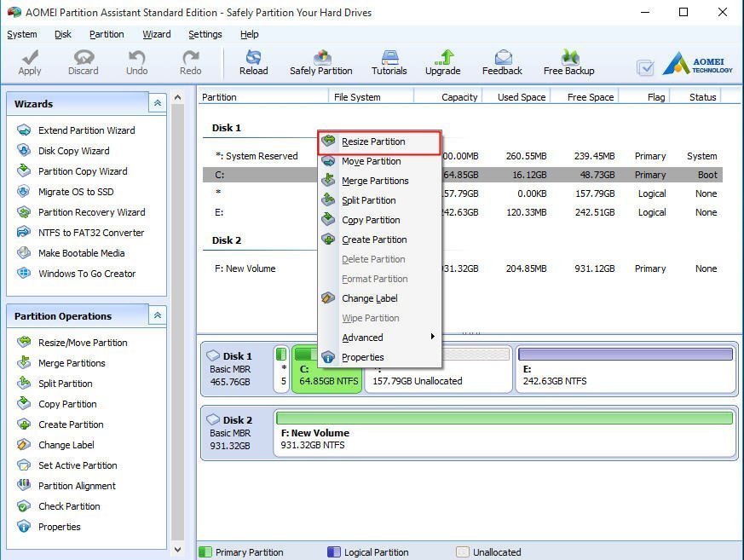
Task: Select F: New Volume partition row
Action: tap(462, 268)
